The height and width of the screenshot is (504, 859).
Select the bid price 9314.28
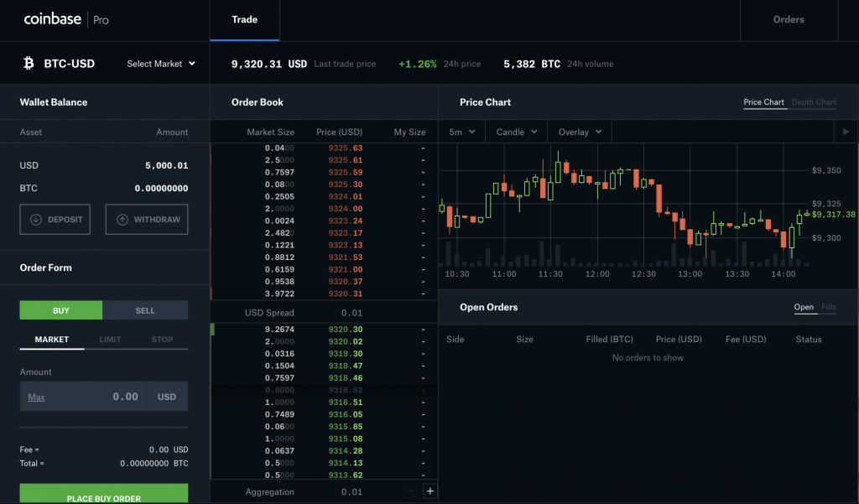(x=346, y=451)
